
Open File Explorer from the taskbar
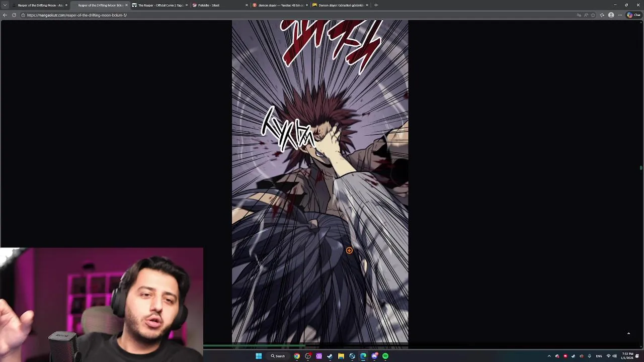pyautogui.click(x=341, y=356)
